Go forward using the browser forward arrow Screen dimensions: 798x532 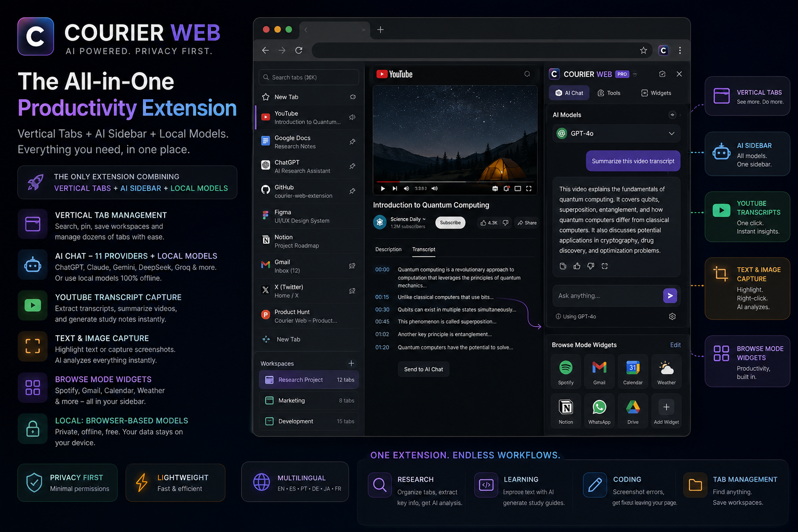282,50
